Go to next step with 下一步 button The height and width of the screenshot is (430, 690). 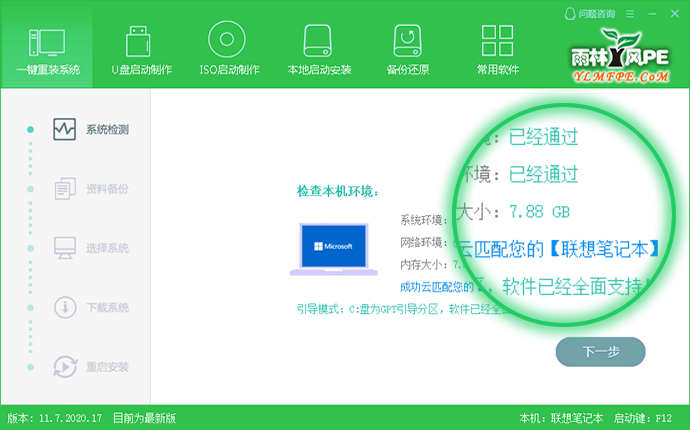[x=601, y=352]
